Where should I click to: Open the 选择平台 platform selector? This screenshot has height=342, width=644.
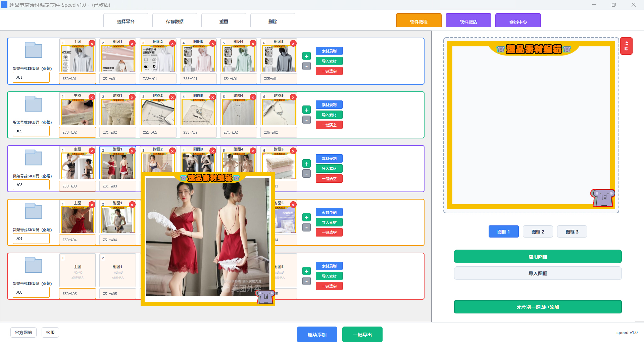click(x=126, y=22)
